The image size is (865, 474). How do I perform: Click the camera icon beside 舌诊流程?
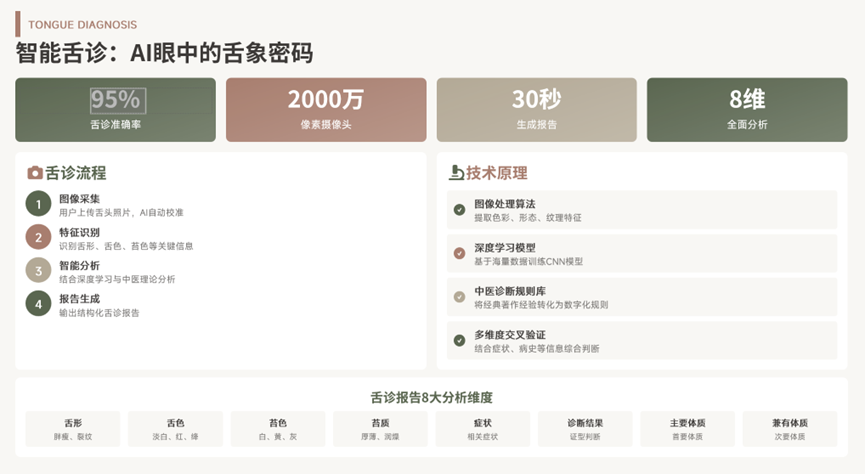pos(35,173)
